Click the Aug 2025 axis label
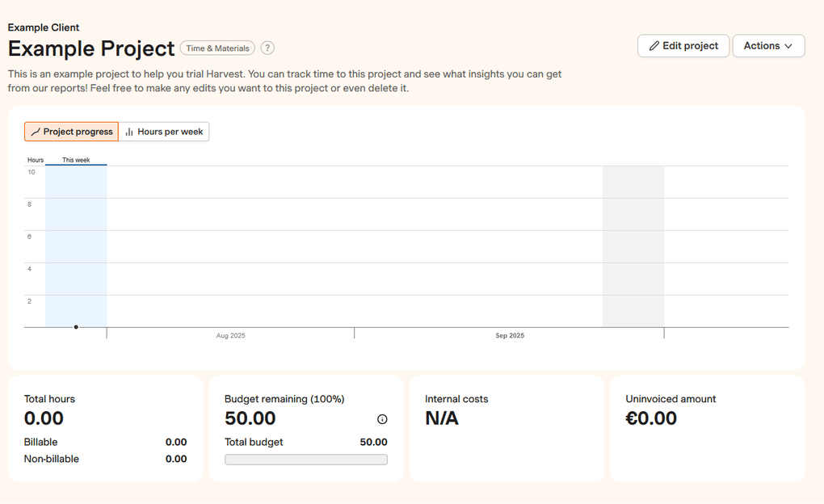Viewport: 824px width, 504px height. click(x=232, y=334)
